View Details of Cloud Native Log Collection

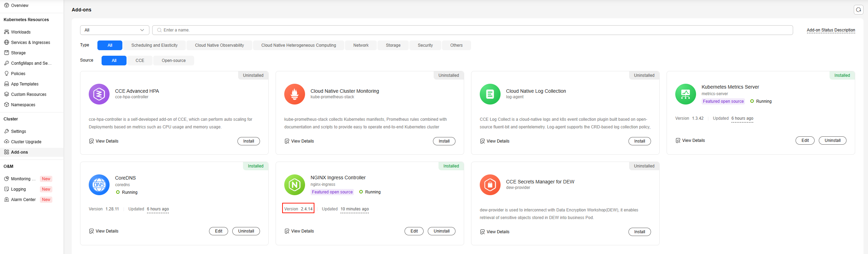(495, 141)
